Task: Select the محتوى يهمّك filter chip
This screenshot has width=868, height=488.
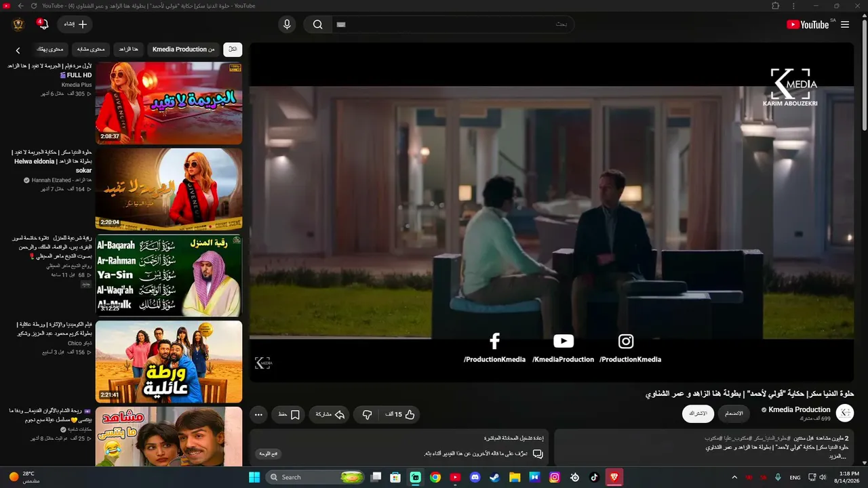Action: click(50, 49)
